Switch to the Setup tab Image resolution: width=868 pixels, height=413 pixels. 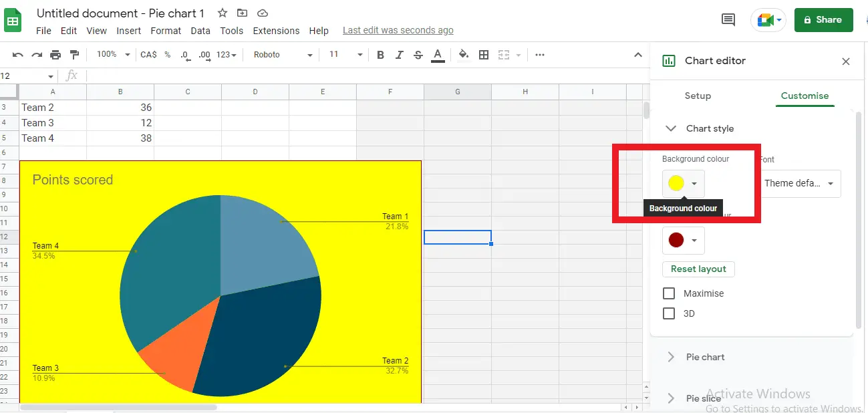tap(698, 96)
